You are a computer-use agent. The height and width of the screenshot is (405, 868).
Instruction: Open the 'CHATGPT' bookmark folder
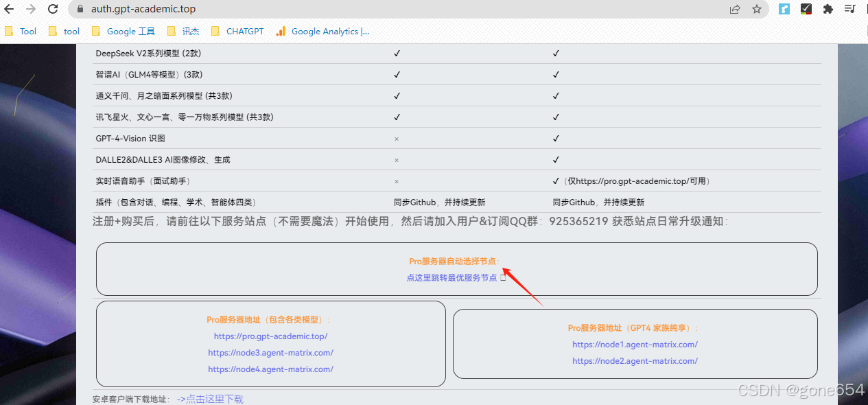click(237, 31)
